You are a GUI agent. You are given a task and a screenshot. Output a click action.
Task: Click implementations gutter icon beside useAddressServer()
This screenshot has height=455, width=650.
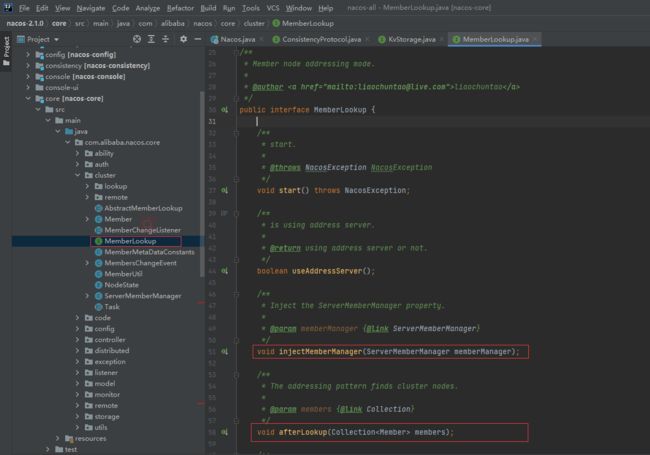pos(224,271)
